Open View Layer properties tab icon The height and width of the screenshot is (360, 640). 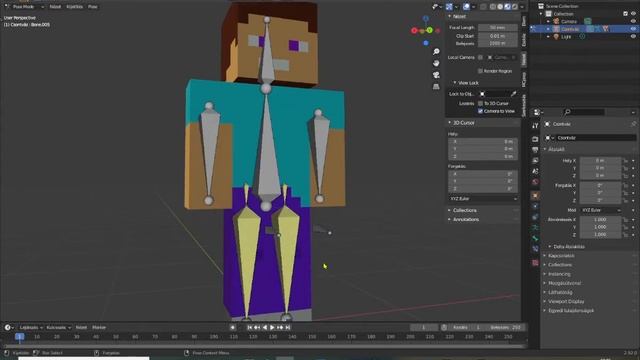(x=535, y=160)
